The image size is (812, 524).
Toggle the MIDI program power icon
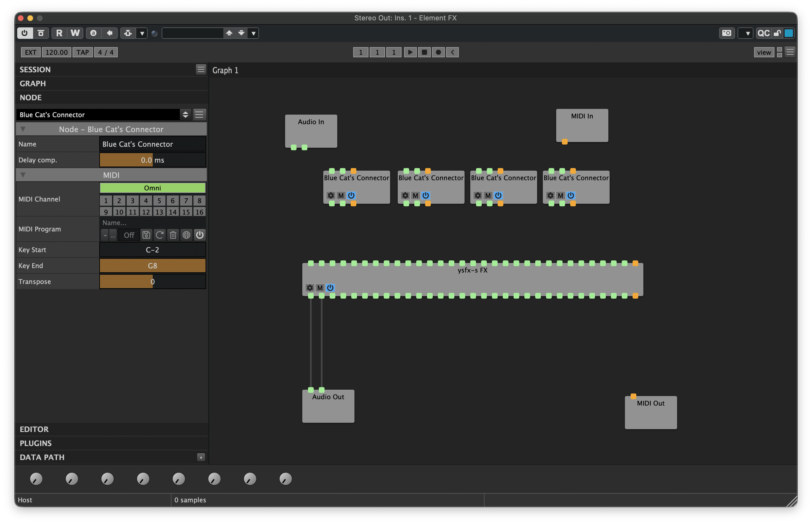point(199,235)
